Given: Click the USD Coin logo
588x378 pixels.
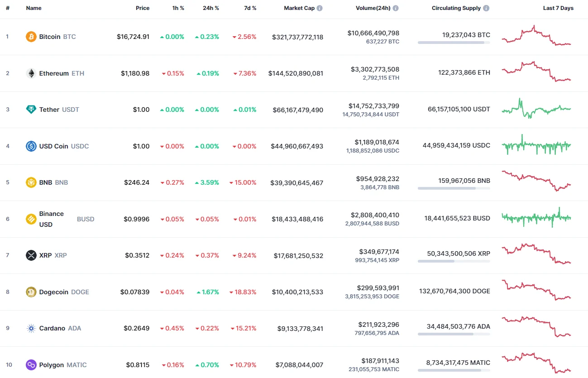Looking at the screenshot, I should click(x=31, y=146).
